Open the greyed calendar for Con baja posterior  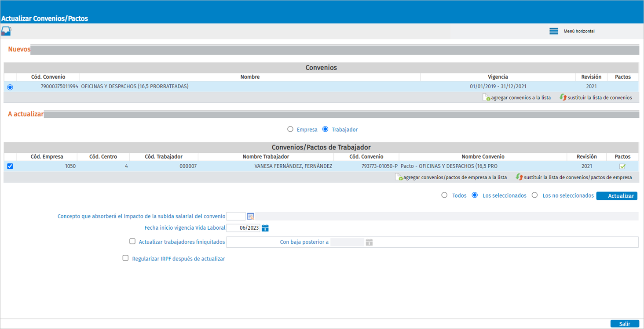pos(370,242)
